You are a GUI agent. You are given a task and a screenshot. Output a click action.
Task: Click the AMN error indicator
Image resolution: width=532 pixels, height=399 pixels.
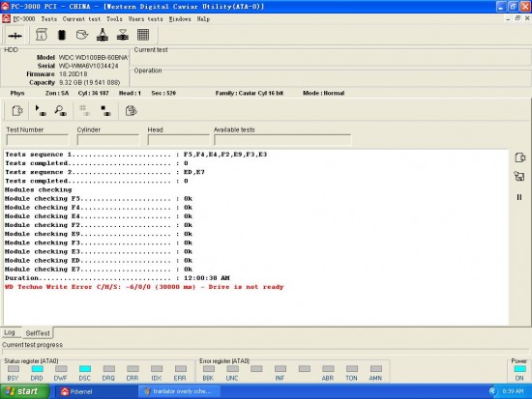(x=376, y=369)
